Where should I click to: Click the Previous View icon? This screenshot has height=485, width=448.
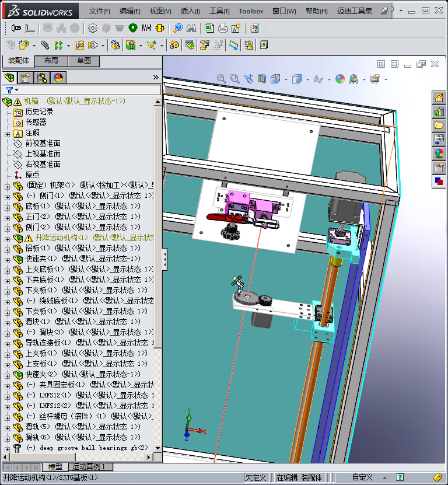pos(249,79)
